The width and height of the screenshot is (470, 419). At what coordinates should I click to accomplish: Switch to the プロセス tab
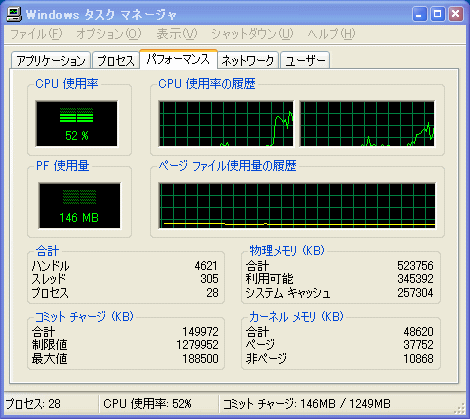click(x=116, y=60)
